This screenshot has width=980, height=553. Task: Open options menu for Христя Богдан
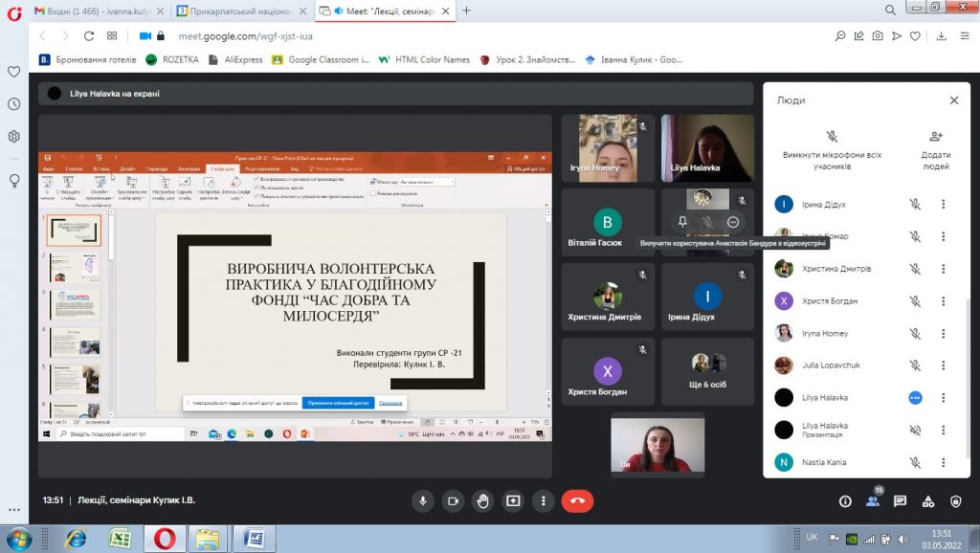(x=943, y=301)
